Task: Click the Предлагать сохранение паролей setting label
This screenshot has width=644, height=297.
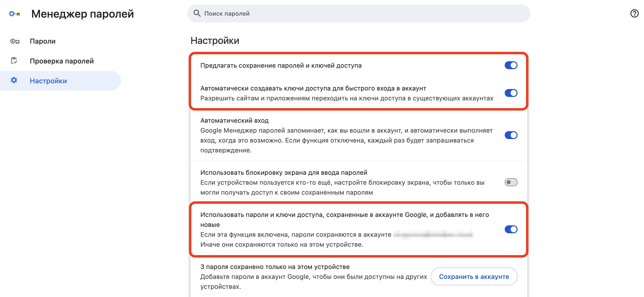Action: 282,65
